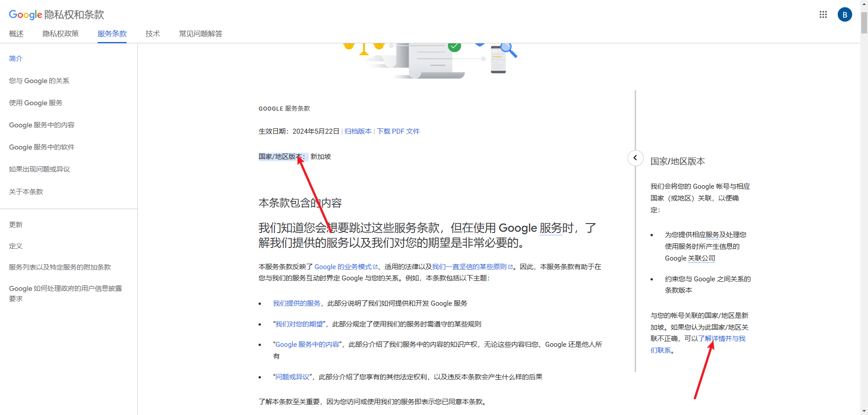This screenshot has width=868, height=415.
Task: Open the Google apps grid icon
Action: (x=823, y=14)
